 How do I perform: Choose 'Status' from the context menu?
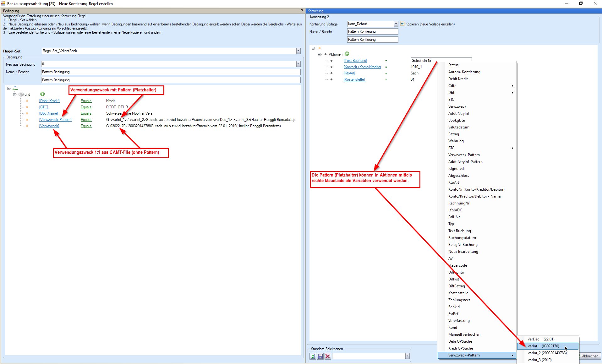pos(477,65)
